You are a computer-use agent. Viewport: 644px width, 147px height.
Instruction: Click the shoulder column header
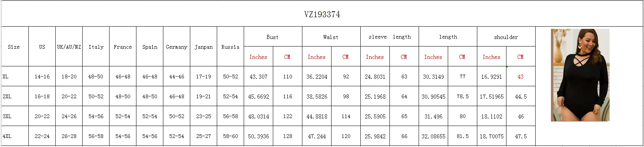[506, 37]
